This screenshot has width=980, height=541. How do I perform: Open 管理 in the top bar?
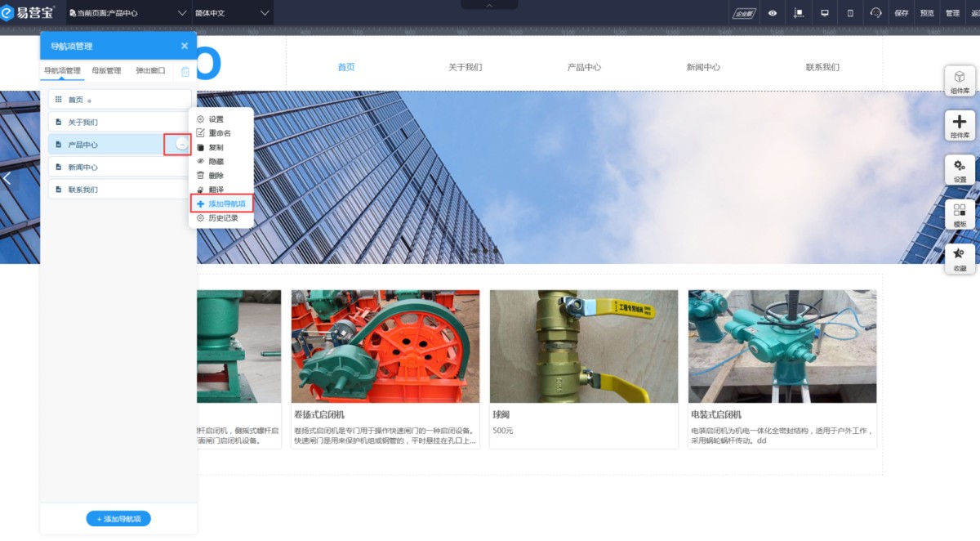(952, 13)
